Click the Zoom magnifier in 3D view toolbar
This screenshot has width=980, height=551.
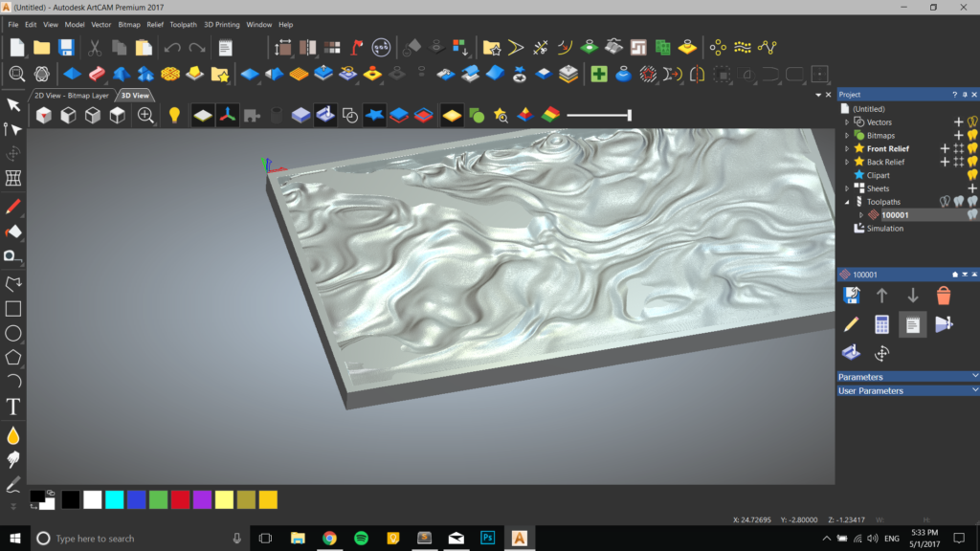pyautogui.click(x=145, y=116)
